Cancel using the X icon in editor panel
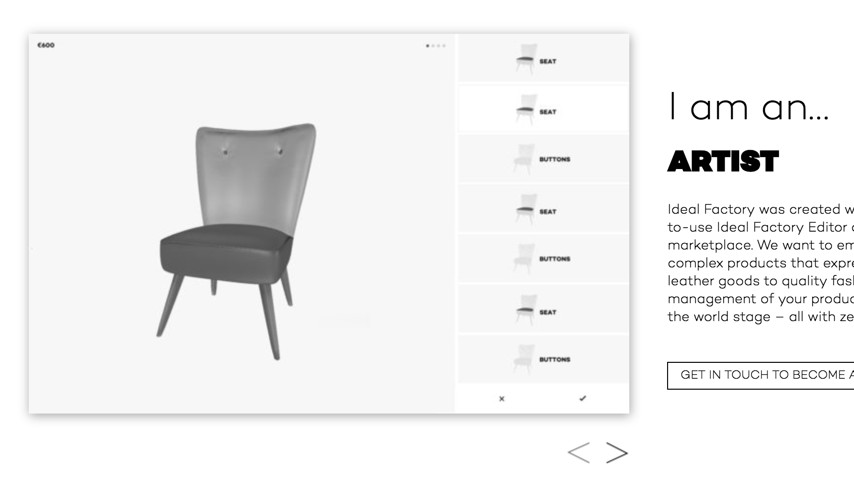854x504 pixels. pyautogui.click(x=502, y=399)
